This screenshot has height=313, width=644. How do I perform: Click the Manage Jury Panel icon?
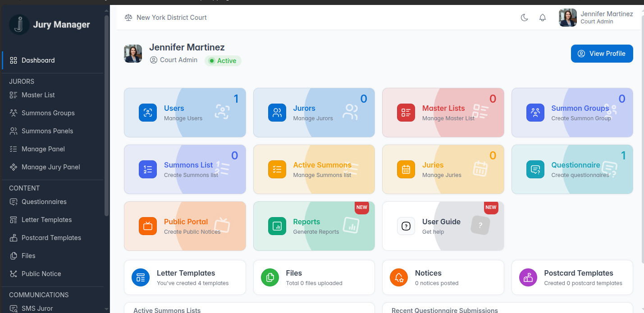click(14, 167)
